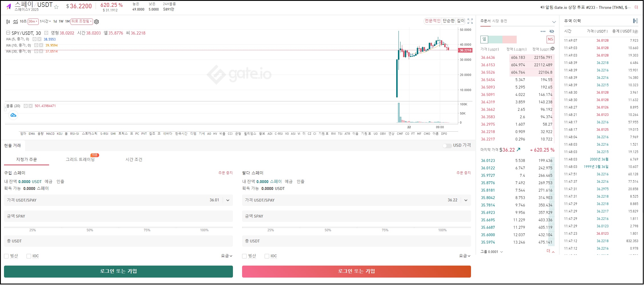Remove the MA (5, 종가, 0) indicator
644x285 pixels.
click(x=39, y=39)
